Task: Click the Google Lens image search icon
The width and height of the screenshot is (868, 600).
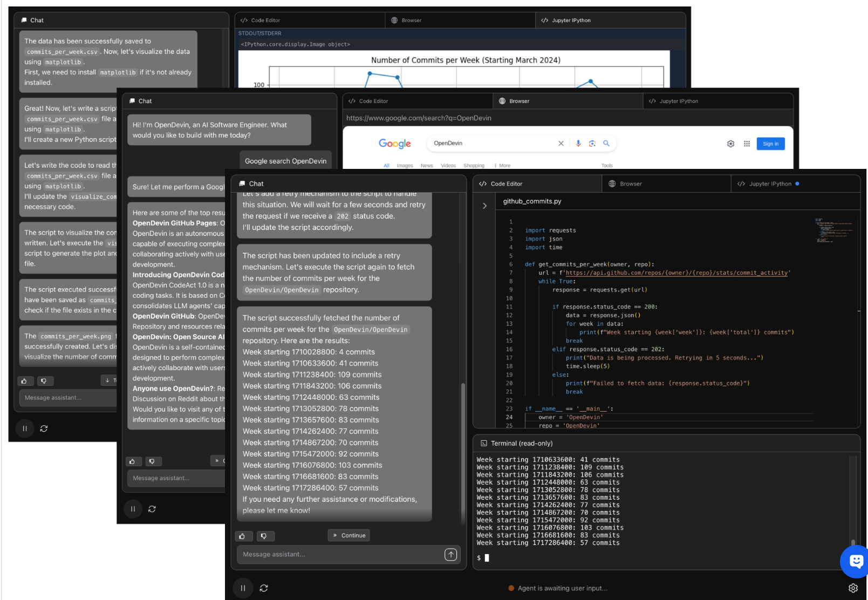Action: pos(592,144)
